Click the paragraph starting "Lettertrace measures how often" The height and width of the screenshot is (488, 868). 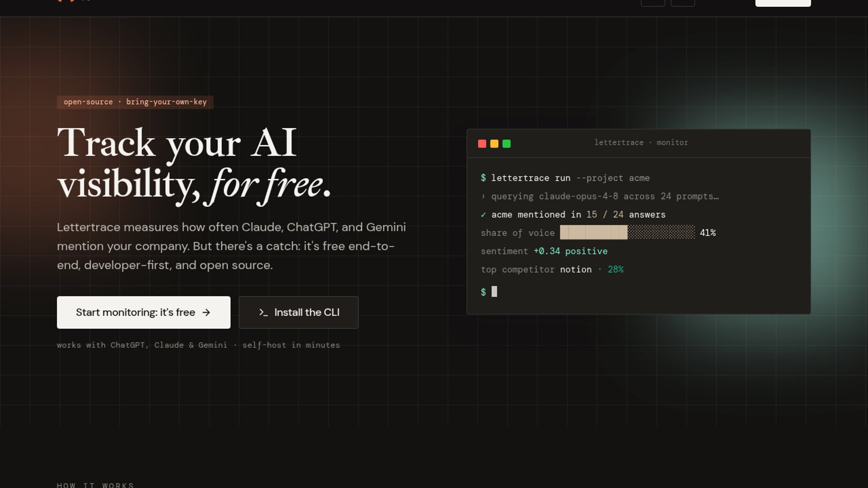click(x=231, y=246)
